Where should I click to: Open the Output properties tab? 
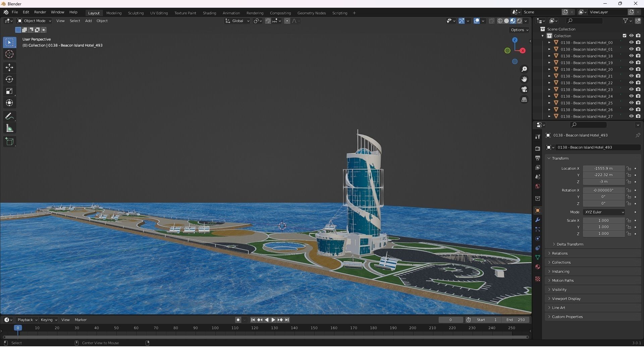pyautogui.click(x=538, y=158)
